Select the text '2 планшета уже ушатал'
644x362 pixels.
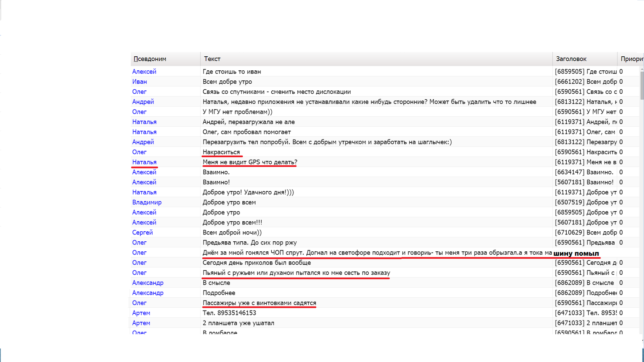(x=239, y=323)
